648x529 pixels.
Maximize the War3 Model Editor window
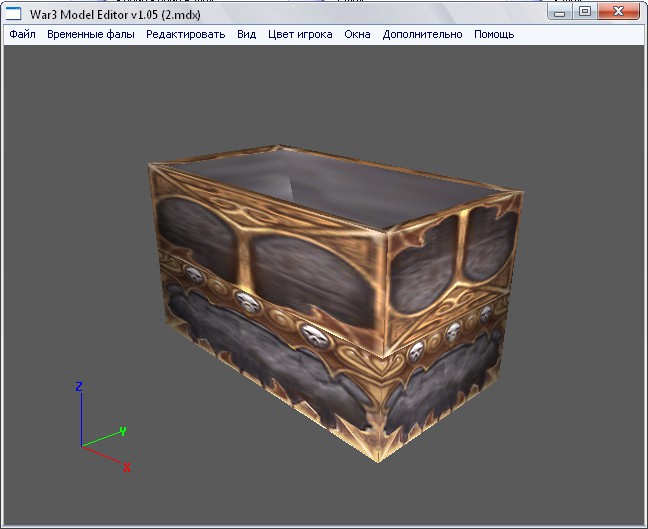coord(585,12)
